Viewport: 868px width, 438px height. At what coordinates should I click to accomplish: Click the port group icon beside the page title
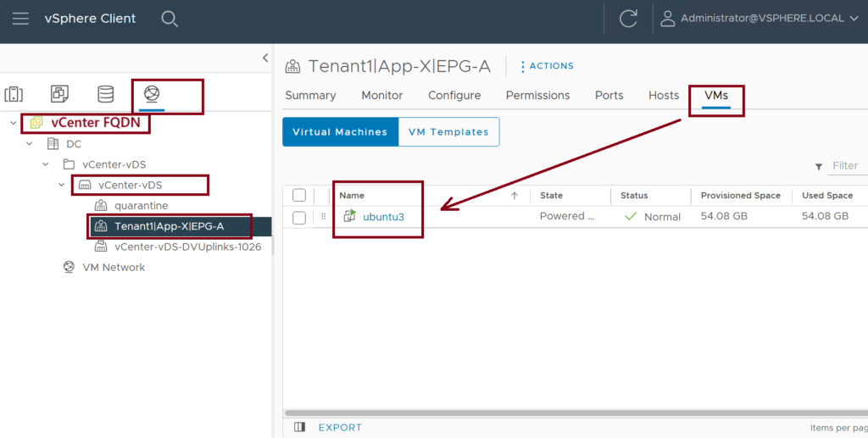pos(292,67)
